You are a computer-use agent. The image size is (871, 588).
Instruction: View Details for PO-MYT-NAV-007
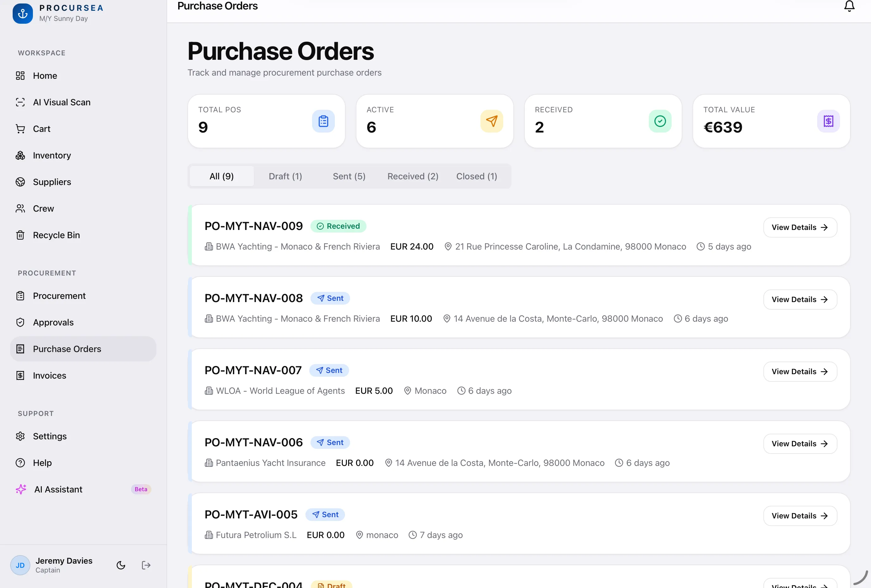[800, 372]
